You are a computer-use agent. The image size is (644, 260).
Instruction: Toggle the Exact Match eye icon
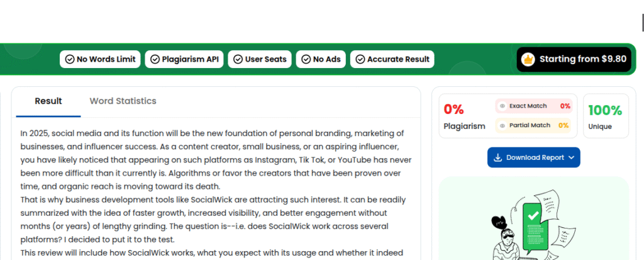502,106
